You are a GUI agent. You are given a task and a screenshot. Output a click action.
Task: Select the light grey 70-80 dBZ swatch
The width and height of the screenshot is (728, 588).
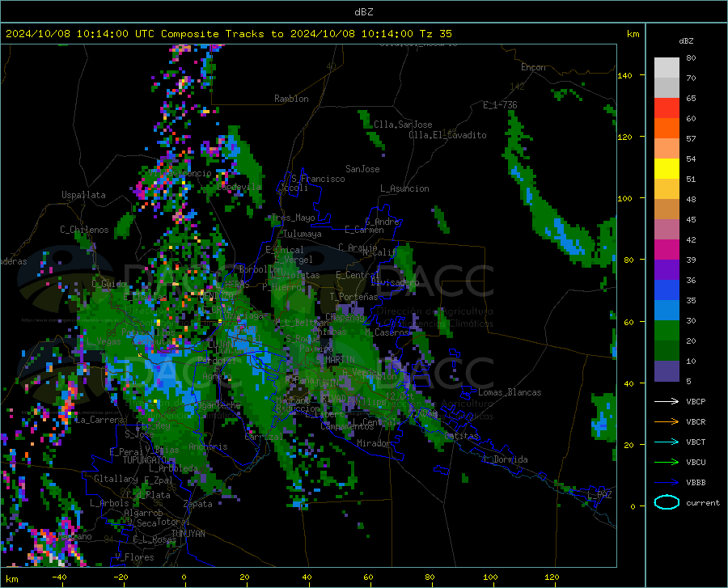667,68
